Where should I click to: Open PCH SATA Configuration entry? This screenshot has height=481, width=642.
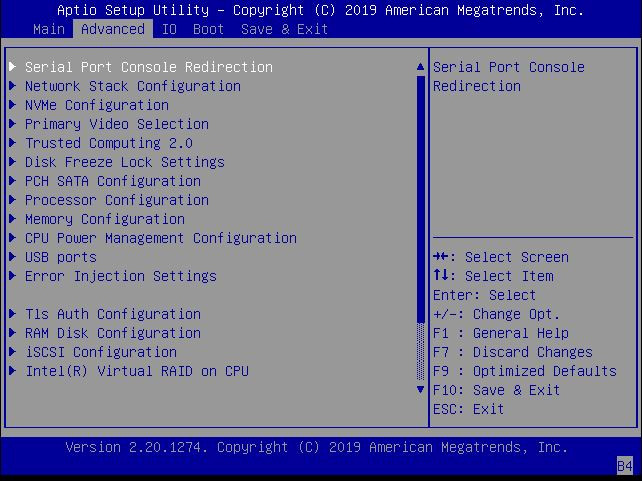coord(112,181)
